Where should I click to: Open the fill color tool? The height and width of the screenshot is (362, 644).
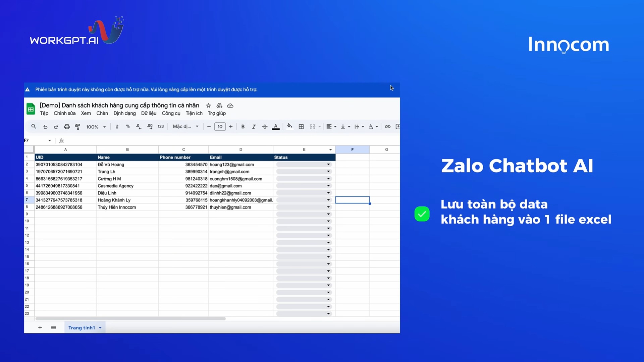click(289, 126)
